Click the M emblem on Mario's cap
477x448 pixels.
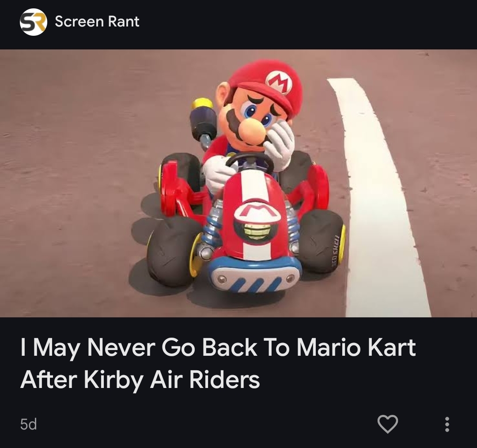click(279, 83)
